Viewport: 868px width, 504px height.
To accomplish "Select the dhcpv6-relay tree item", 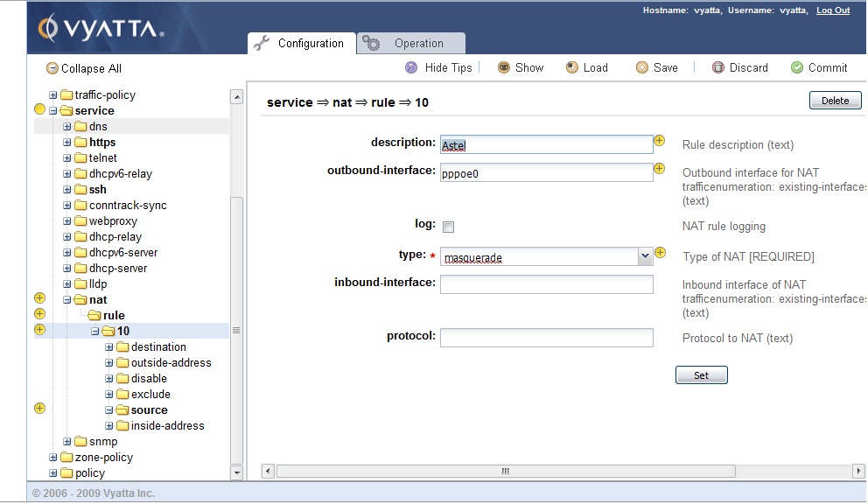I will [121, 174].
